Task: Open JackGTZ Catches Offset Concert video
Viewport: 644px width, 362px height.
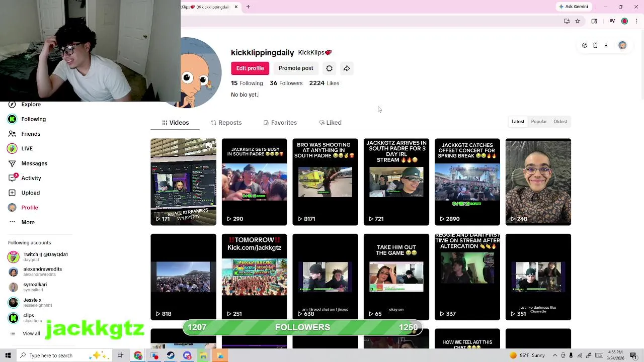Action: (x=467, y=182)
